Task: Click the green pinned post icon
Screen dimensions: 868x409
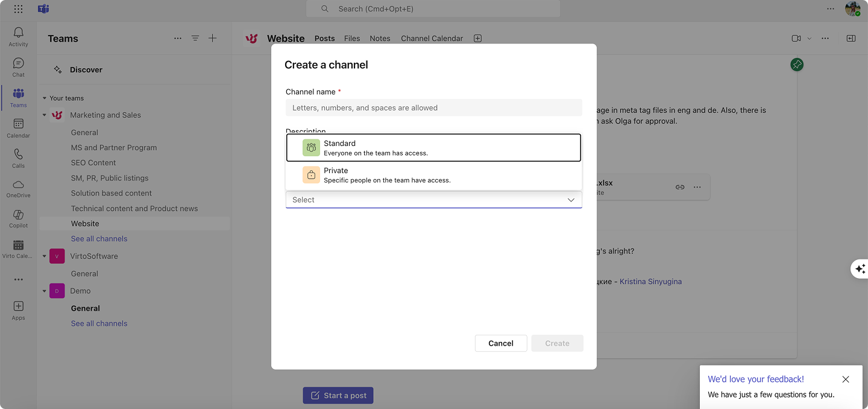Action: 797,64
